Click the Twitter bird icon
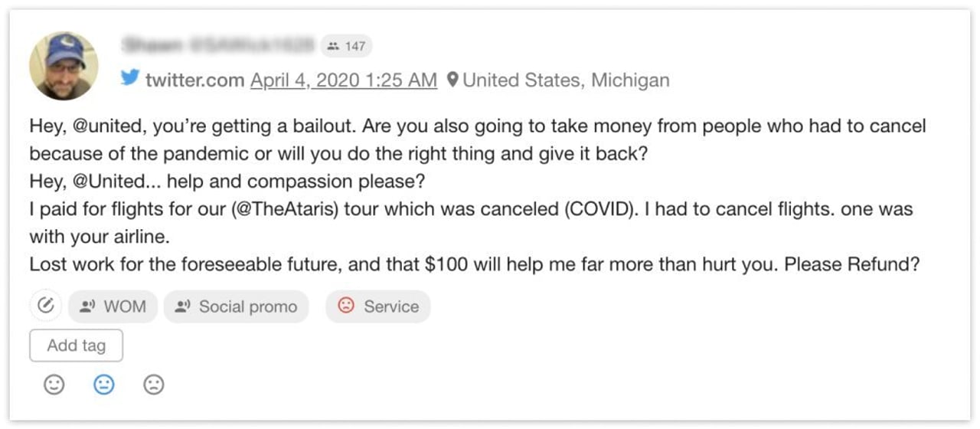Viewport: 980px width, 429px height. pyautogui.click(x=130, y=79)
